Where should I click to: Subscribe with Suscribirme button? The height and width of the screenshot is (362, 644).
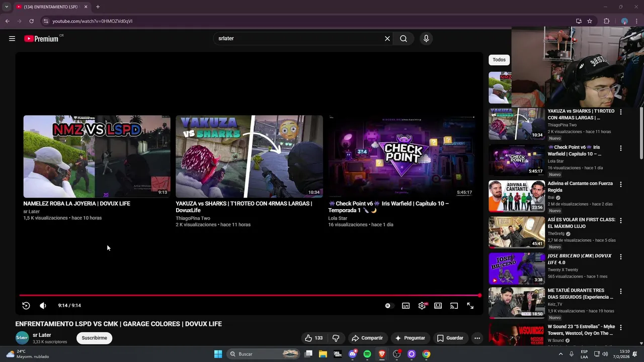pos(95,338)
